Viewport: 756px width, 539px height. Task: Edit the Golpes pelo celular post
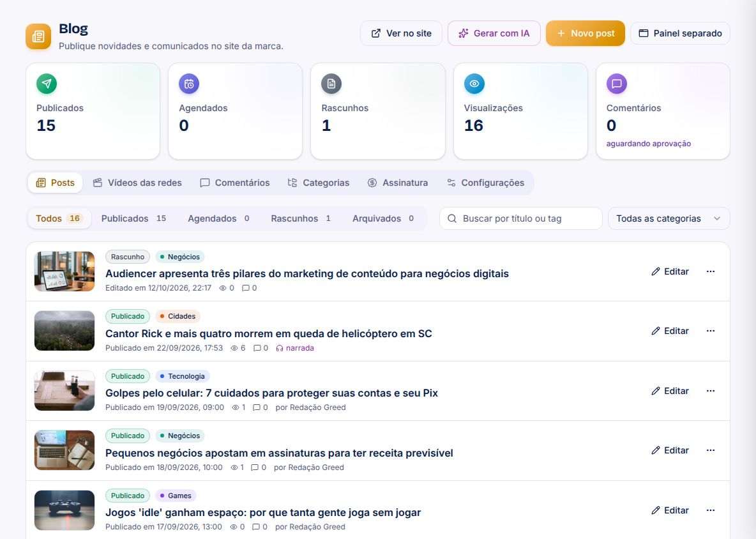(x=670, y=390)
